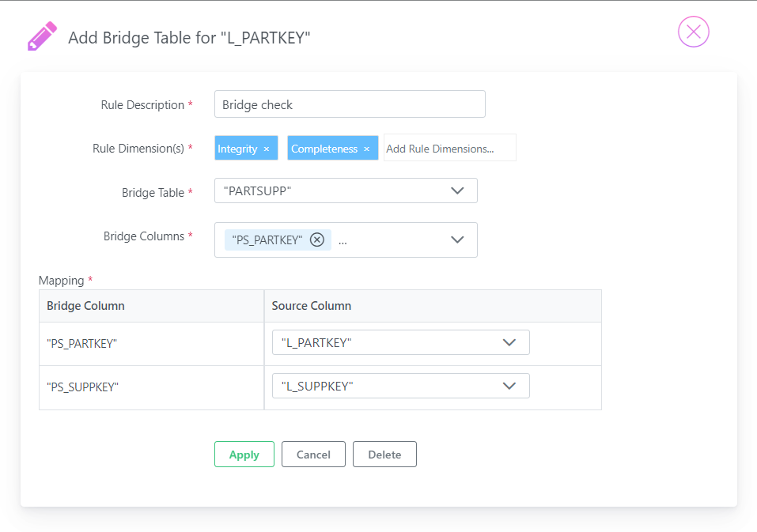Screen dimensions: 757x532
Task: Focus the Add Rule Dimensions field
Action: (449, 148)
